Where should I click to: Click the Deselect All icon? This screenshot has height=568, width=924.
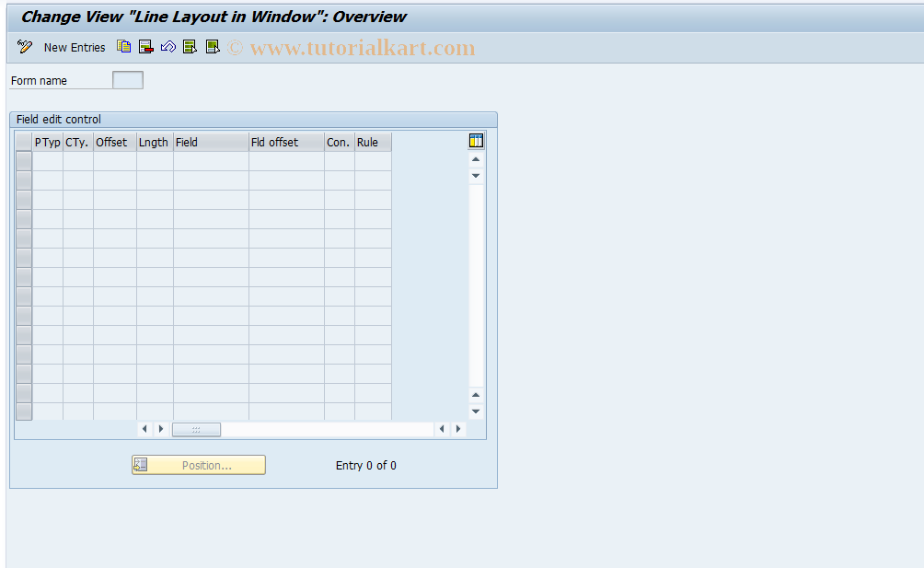pos(213,47)
